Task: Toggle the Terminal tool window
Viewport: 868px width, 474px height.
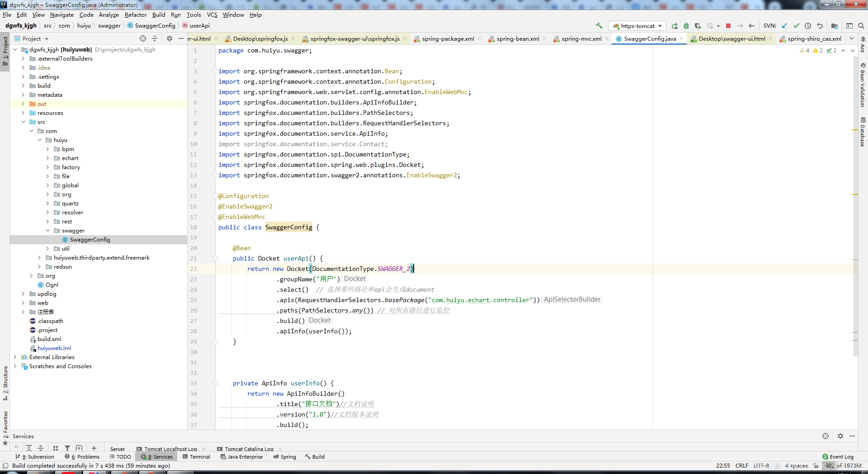Action: 197,457
